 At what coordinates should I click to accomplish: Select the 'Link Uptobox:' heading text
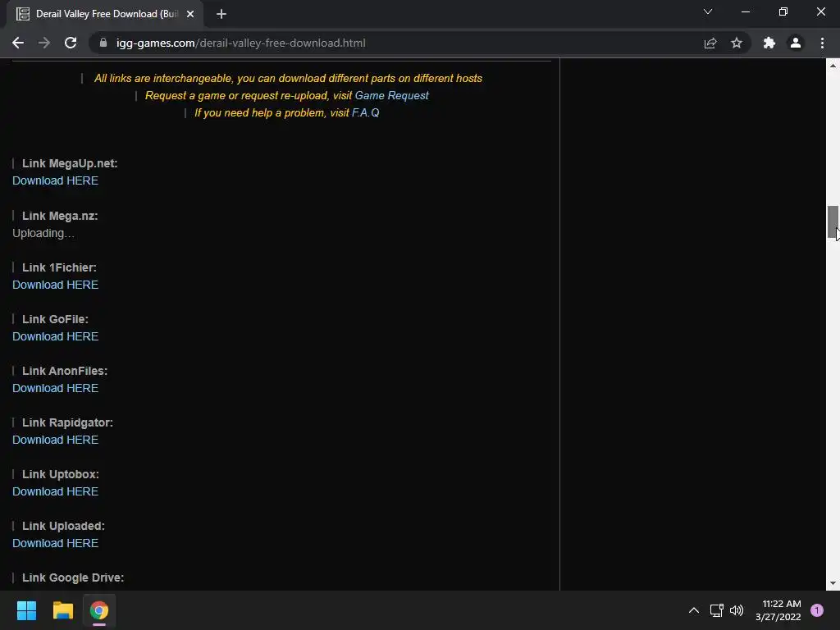coord(61,474)
